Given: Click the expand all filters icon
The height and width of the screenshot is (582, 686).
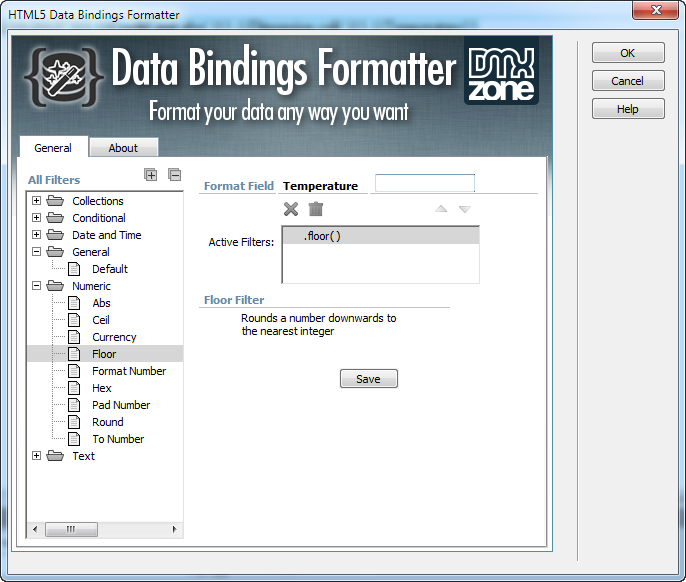Looking at the screenshot, I should [150, 175].
